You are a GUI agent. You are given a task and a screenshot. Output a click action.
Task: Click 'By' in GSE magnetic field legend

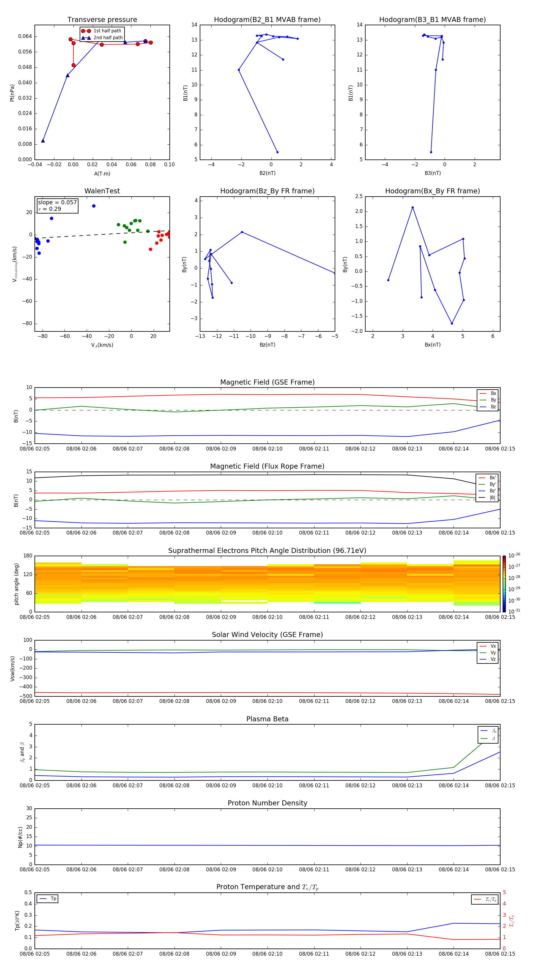click(x=493, y=400)
